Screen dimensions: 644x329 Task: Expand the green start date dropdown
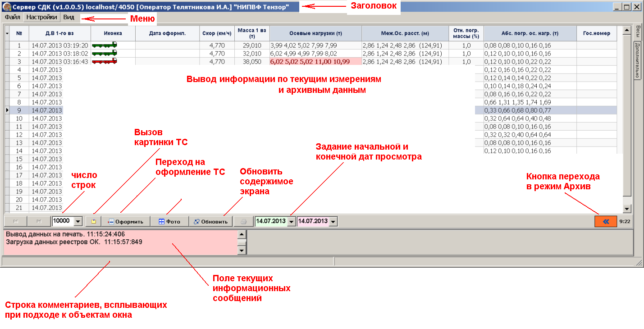(291, 222)
